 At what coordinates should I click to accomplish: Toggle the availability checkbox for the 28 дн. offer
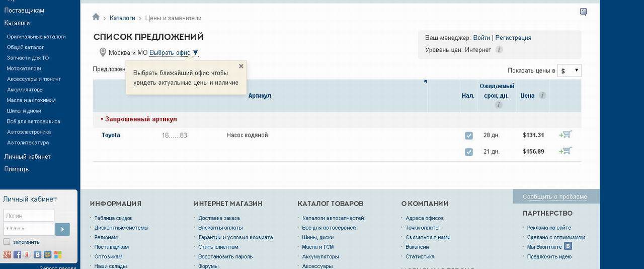click(x=469, y=136)
